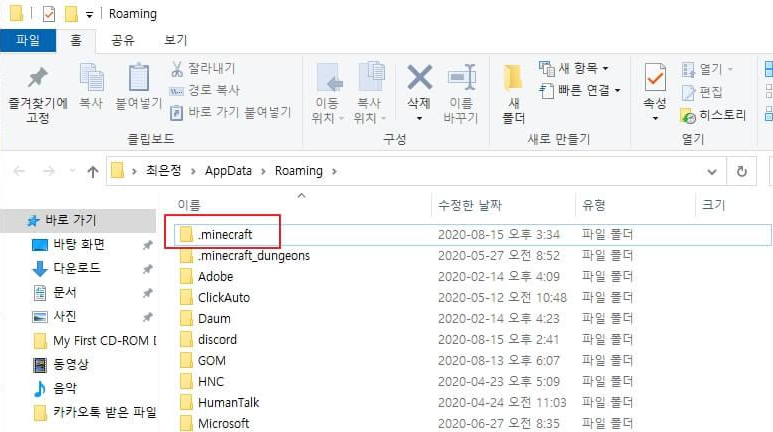Go up one folder level
The width and height of the screenshot is (773, 432).
click(93, 172)
